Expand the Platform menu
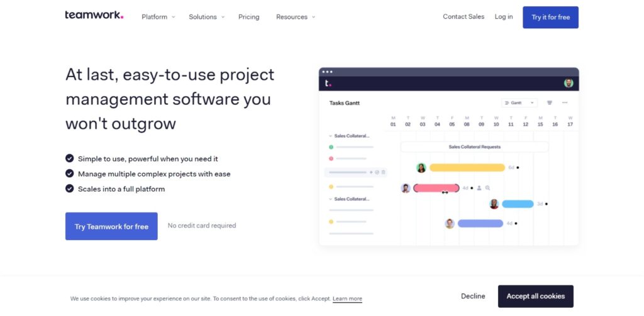The image size is (644, 316). [x=158, y=17]
